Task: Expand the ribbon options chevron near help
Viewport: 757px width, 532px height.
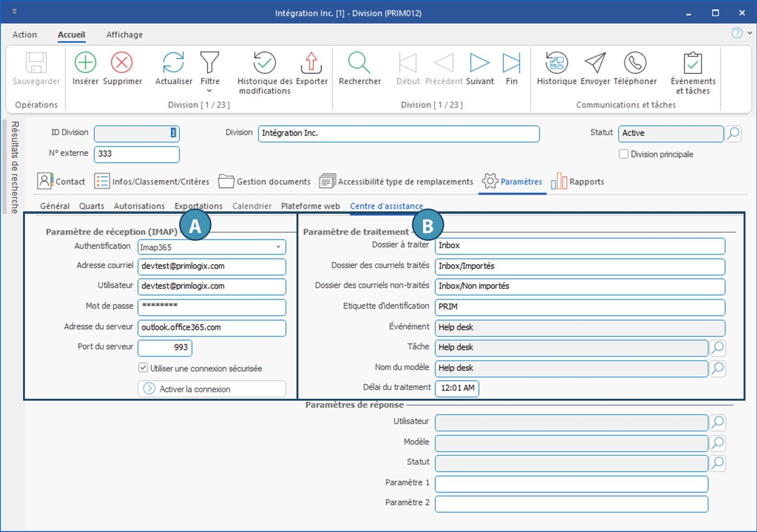Action: pyautogui.click(x=750, y=33)
